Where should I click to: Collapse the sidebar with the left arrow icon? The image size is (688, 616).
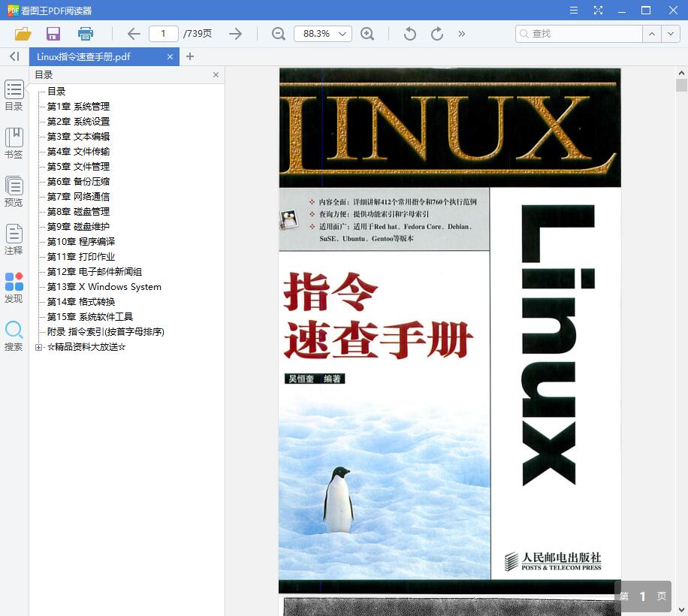[x=14, y=56]
